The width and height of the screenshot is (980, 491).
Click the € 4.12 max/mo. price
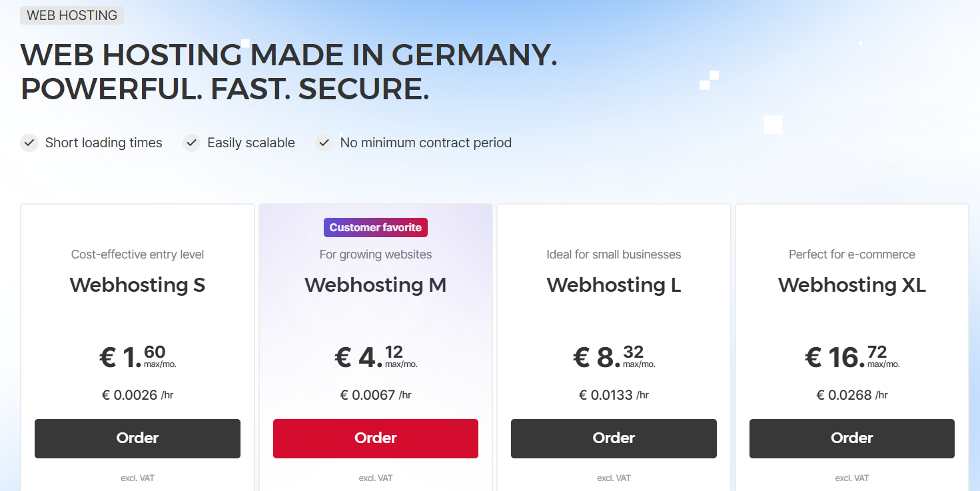(376, 357)
